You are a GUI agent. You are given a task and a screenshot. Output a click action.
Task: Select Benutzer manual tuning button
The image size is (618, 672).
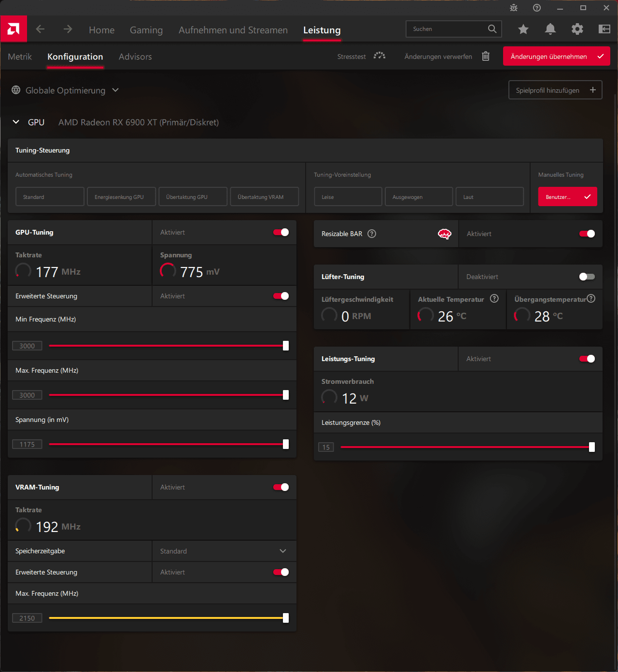coord(568,196)
